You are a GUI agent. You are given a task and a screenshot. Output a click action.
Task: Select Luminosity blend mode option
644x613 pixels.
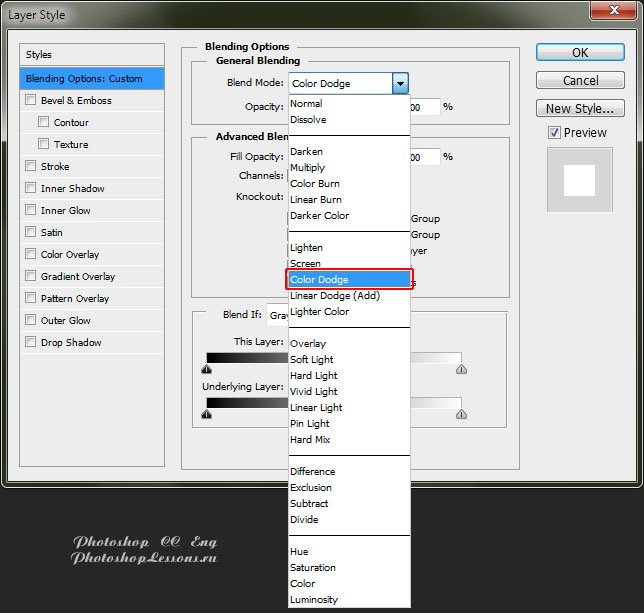coord(314,600)
